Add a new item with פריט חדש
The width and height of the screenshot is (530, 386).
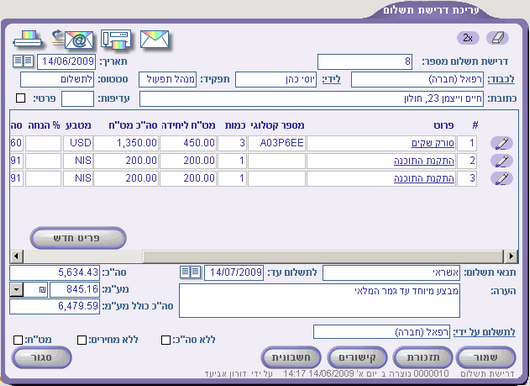[x=78, y=238]
